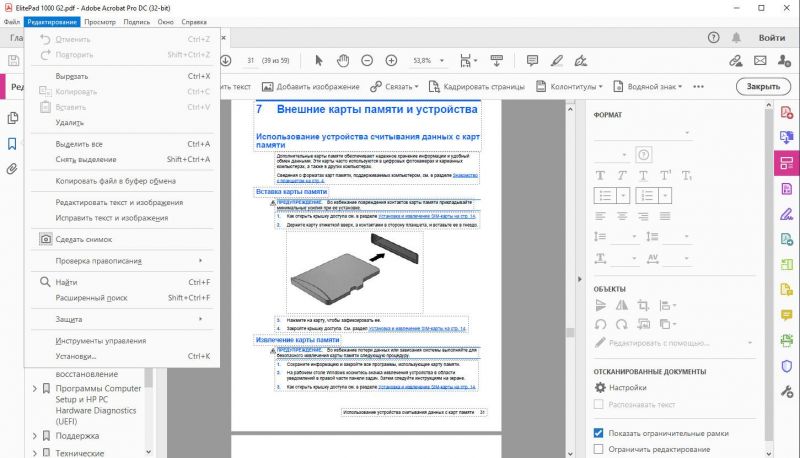The width and height of the screenshot is (800, 458).
Task: Flip object horizontally icon in Объекты
Action: coord(622,306)
